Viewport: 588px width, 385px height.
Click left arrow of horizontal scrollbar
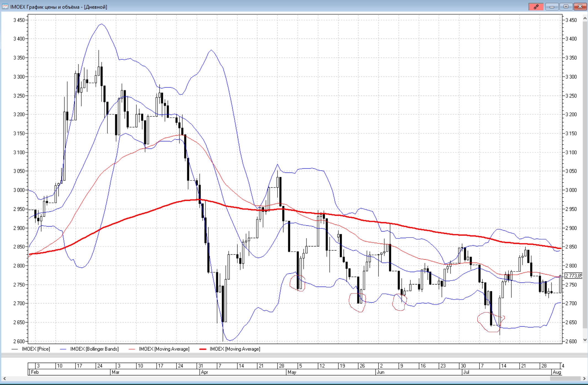pos(4,378)
